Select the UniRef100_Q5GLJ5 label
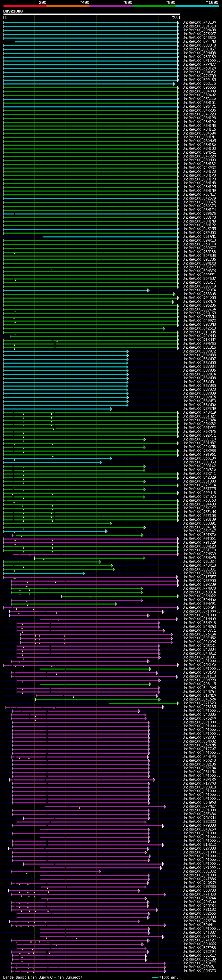The image size is (222, 980). 199,84
